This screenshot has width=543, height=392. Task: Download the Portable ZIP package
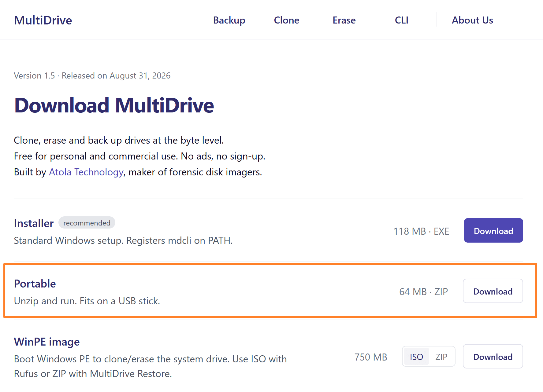click(x=493, y=291)
